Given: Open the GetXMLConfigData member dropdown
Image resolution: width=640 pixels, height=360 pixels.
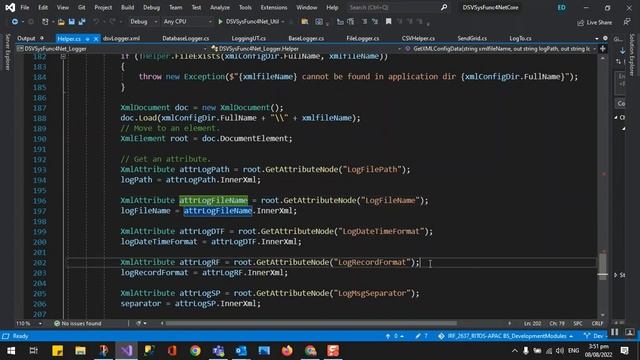Looking at the screenshot, I should [x=500, y=49].
